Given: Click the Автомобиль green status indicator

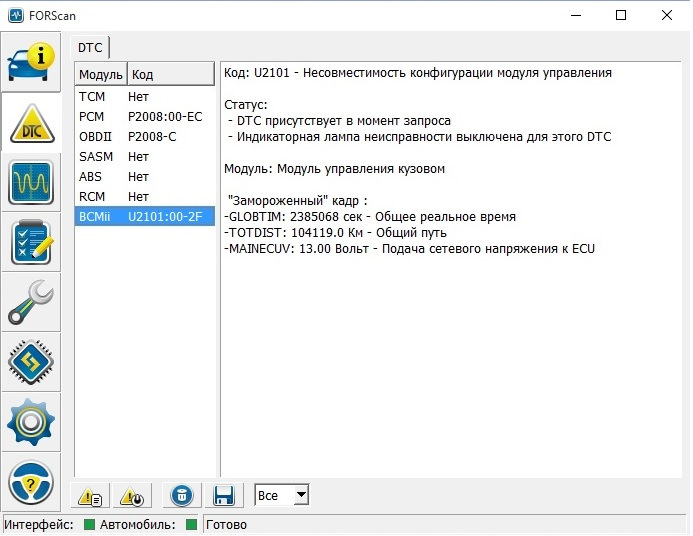Looking at the screenshot, I should pyautogui.click(x=191, y=525).
